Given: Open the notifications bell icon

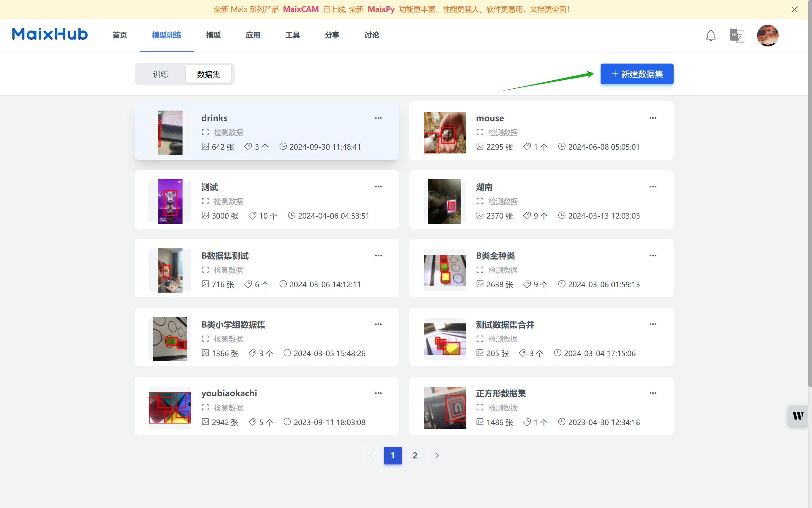Looking at the screenshot, I should pyautogui.click(x=711, y=35).
